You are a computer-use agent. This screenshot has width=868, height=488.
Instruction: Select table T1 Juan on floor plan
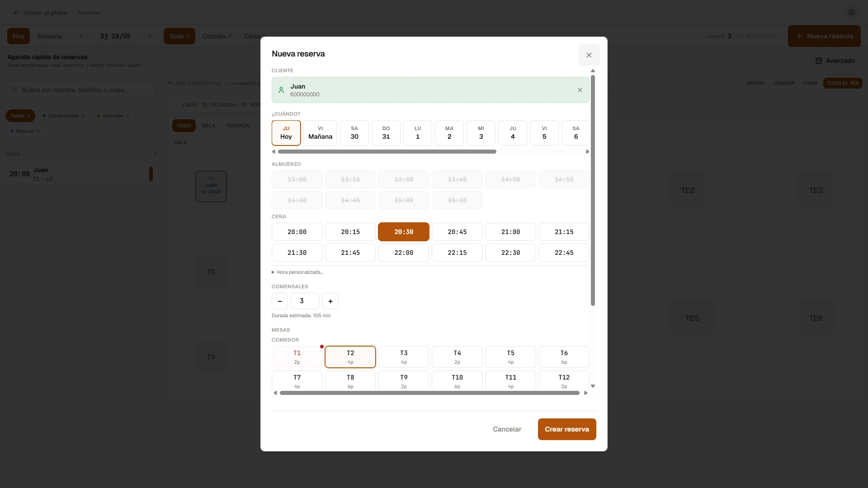(211, 186)
